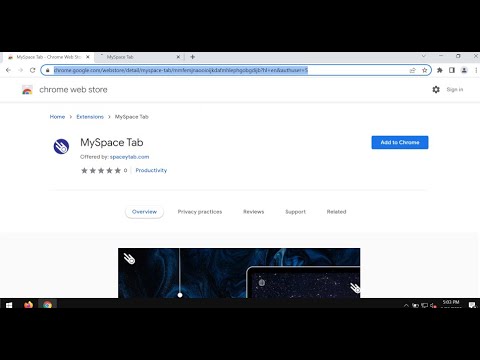
Task: Launch Firefox from the taskbar
Action: (28, 305)
